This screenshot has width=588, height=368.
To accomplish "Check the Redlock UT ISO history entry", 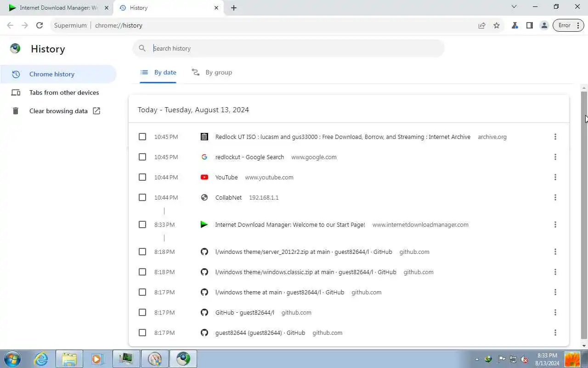I will [142, 137].
